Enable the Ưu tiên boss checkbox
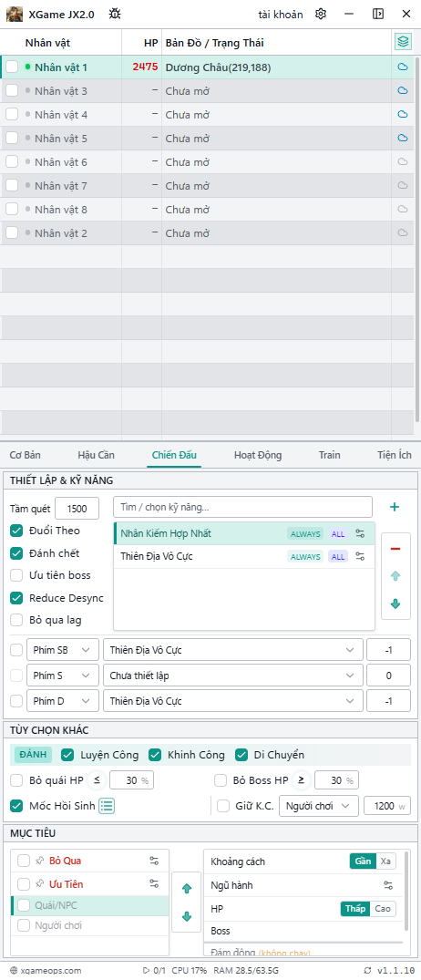 (x=17, y=575)
